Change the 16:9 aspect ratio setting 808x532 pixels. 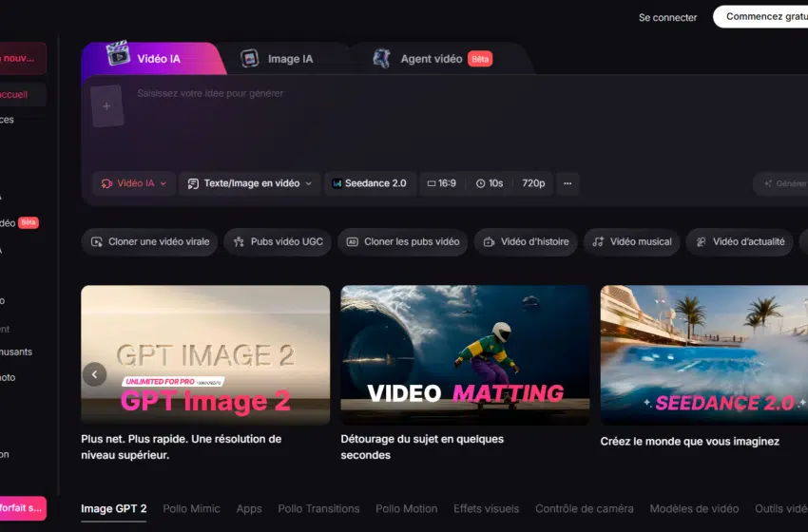click(x=442, y=183)
